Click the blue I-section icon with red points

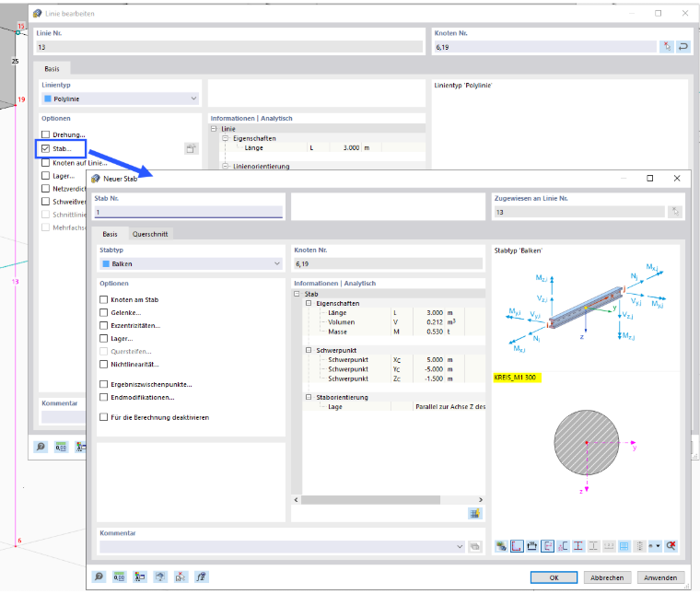click(x=578, y=546)
